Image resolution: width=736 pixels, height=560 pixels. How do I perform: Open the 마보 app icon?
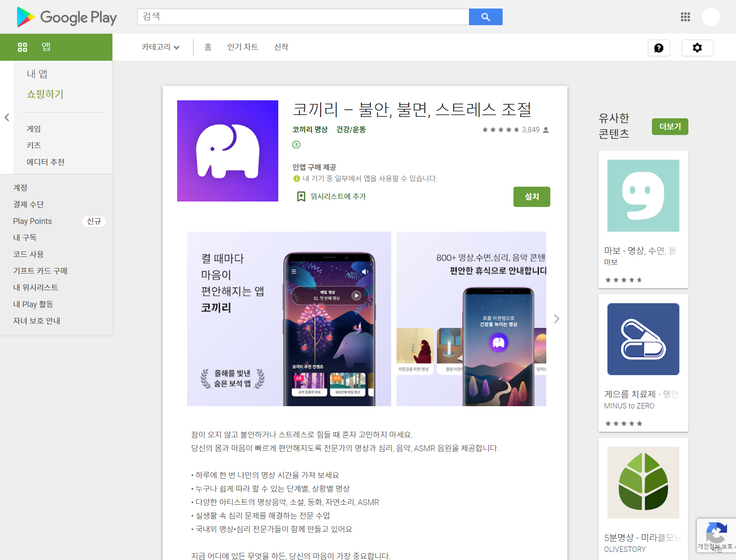tap(643, 196)
